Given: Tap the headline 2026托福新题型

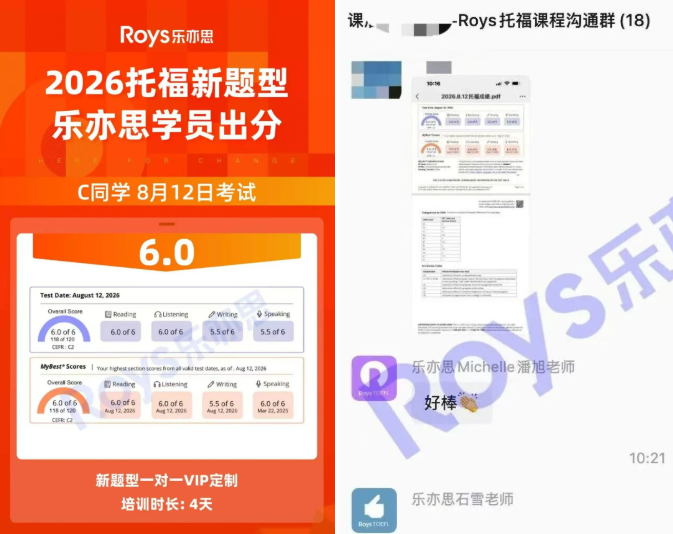Looking at the screenshot, I should tap(167, 82).
